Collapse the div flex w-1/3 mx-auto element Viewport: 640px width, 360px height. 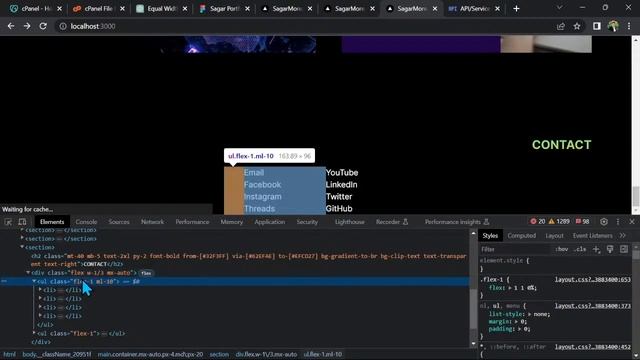28,273
